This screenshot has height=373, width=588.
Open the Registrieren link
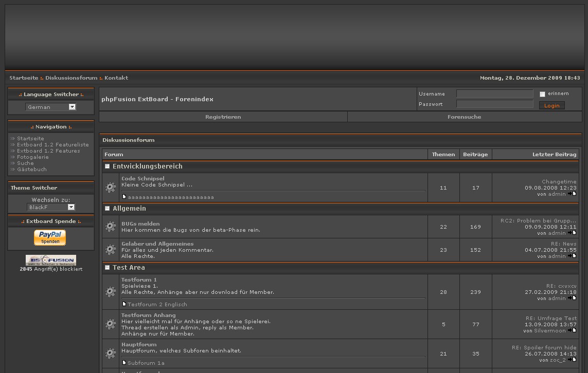[223, 117]
